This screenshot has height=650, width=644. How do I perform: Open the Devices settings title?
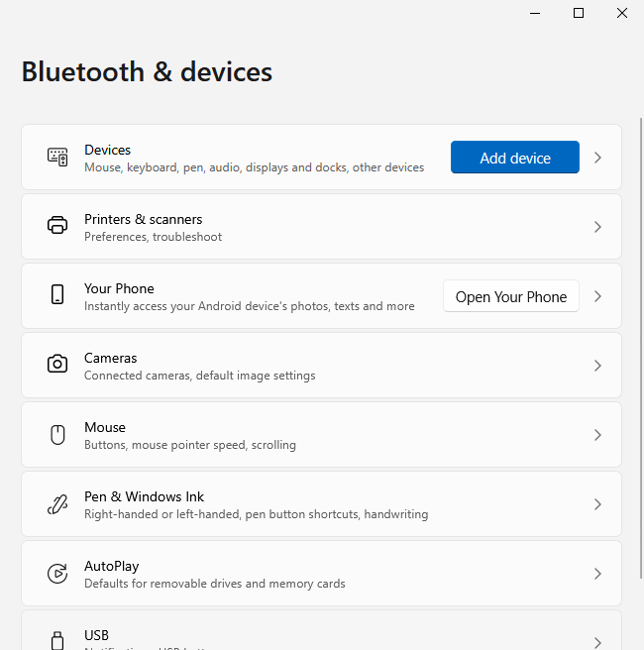(x=107, y=150)
